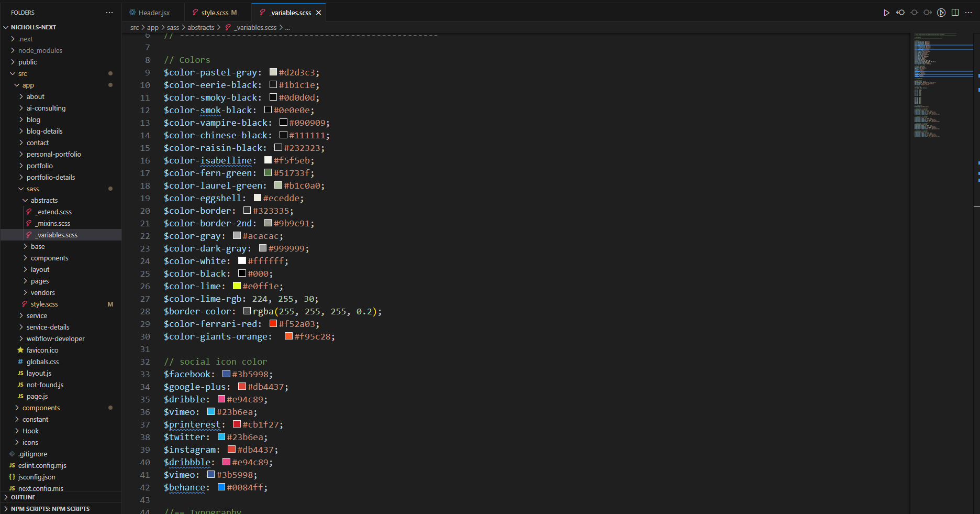The height and width of the screenshot is (514, 980).
Task: Click the $color-ferrari-red color swatch
Action: 273,323
